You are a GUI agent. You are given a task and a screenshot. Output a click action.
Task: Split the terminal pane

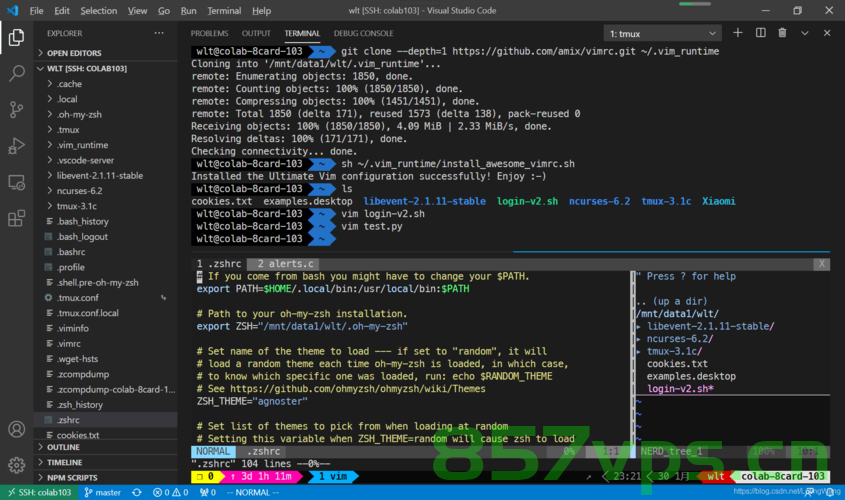[760, 33]
